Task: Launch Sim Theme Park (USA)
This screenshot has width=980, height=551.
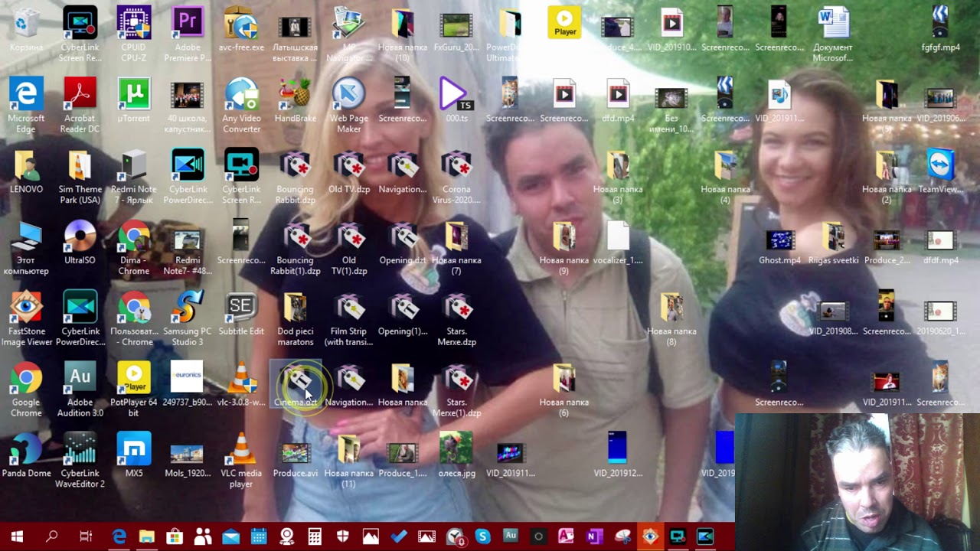Action: pos(80,175)
